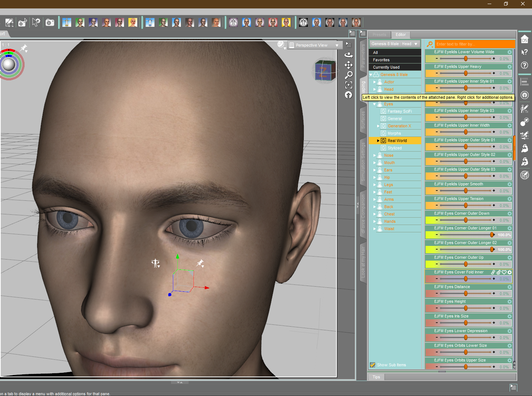Image resolution: width=532 pixels, height=396 pixels.
Task: Activate the magnifier zoom view control
Action: click(x=349, y=75)
